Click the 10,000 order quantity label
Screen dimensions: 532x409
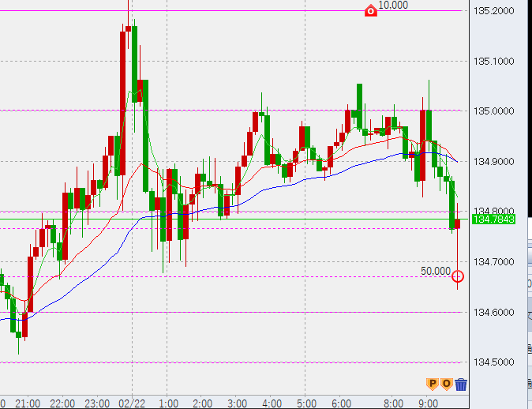click(393, 6)
